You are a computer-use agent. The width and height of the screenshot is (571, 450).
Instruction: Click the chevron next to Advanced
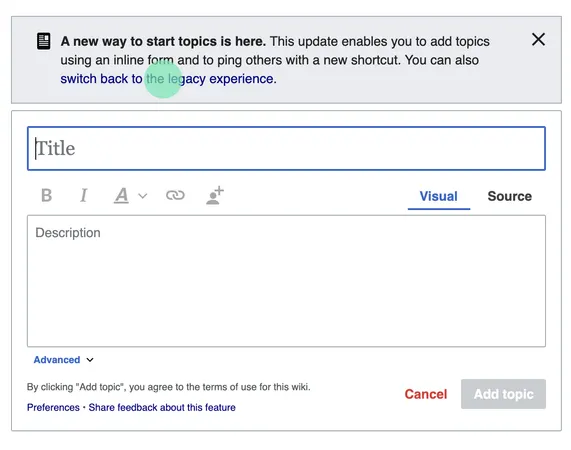click(90, 360)
